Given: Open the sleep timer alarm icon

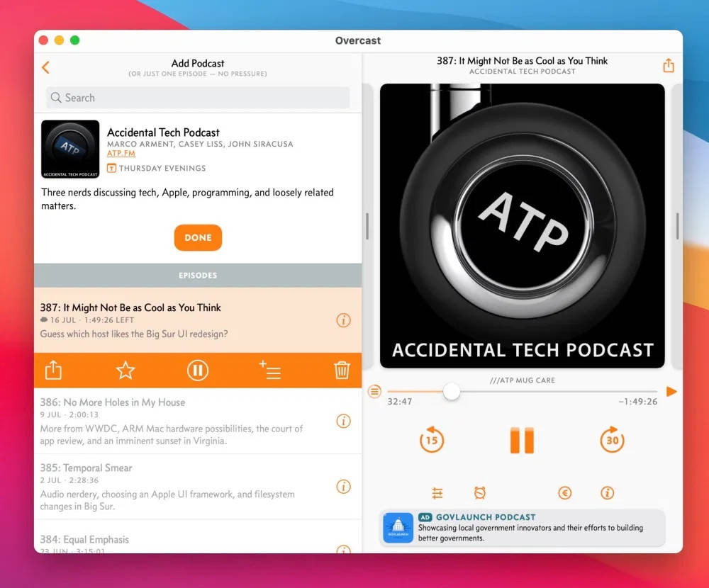Looking at the screenshot, I should click(480, 493).
